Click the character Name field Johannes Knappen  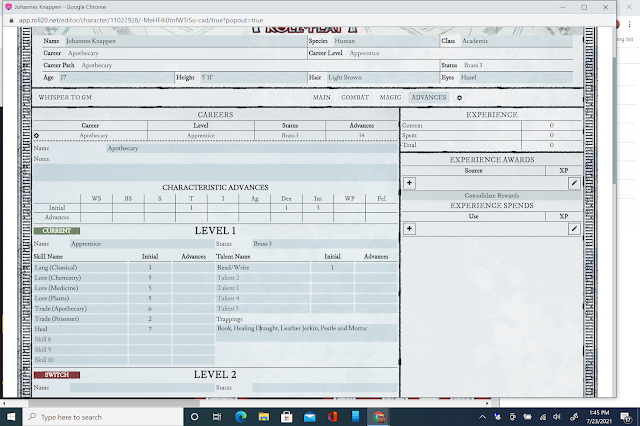186,41
